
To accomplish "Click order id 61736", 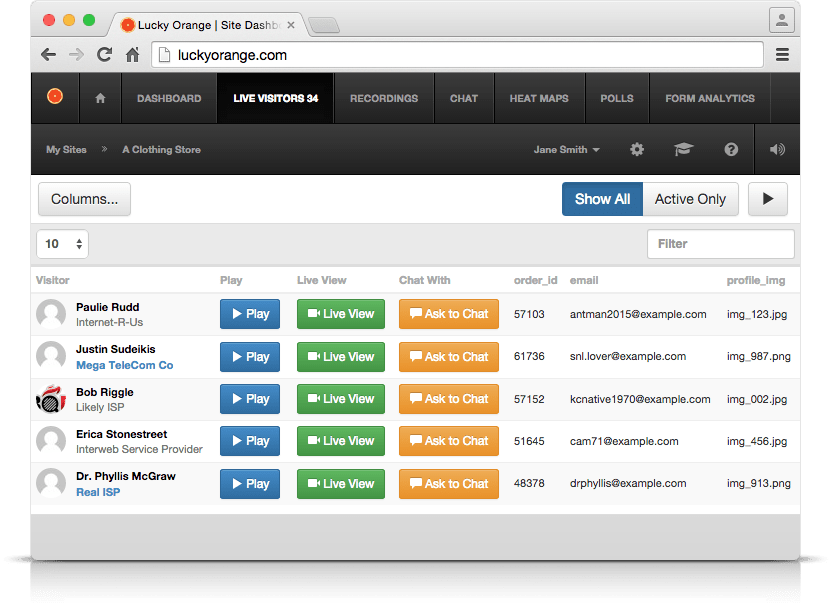I will coord(529,356).
